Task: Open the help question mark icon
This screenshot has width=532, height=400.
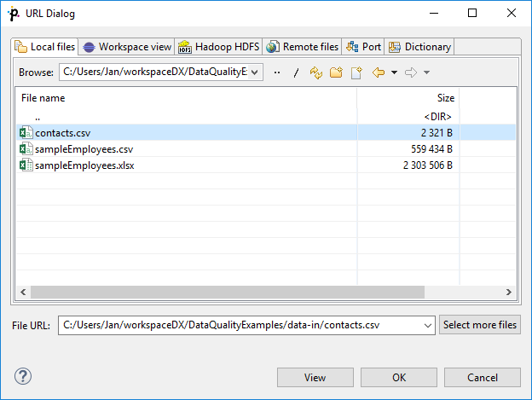Action: (x=23, y=376)
